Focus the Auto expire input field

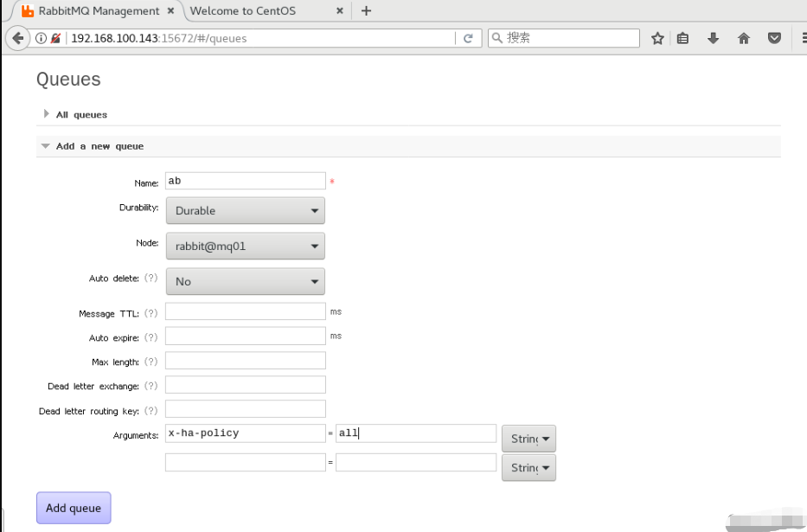coord(246,336)
